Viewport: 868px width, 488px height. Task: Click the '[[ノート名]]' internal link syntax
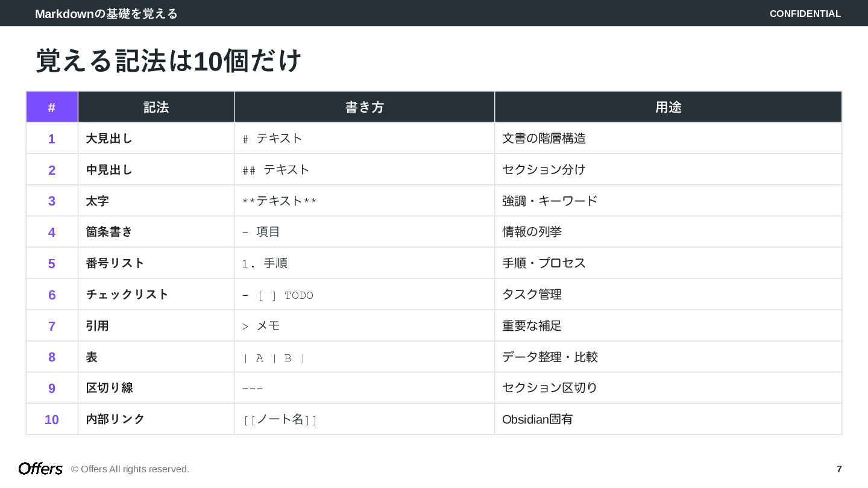(x=280, y=419)
